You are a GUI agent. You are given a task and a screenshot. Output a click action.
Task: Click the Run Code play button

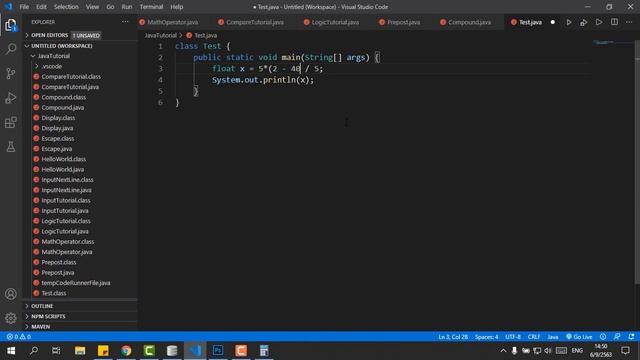coord(569,22)
